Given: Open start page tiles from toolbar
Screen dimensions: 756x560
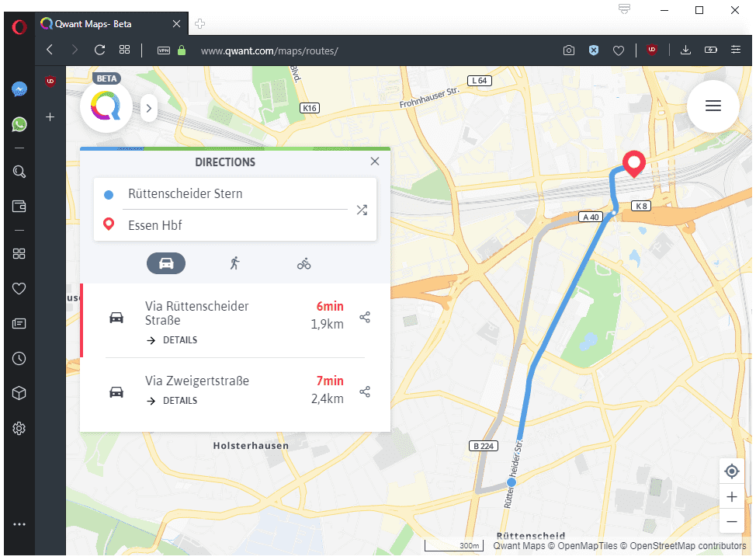Looking at the screenshot, I should (124, 50).
